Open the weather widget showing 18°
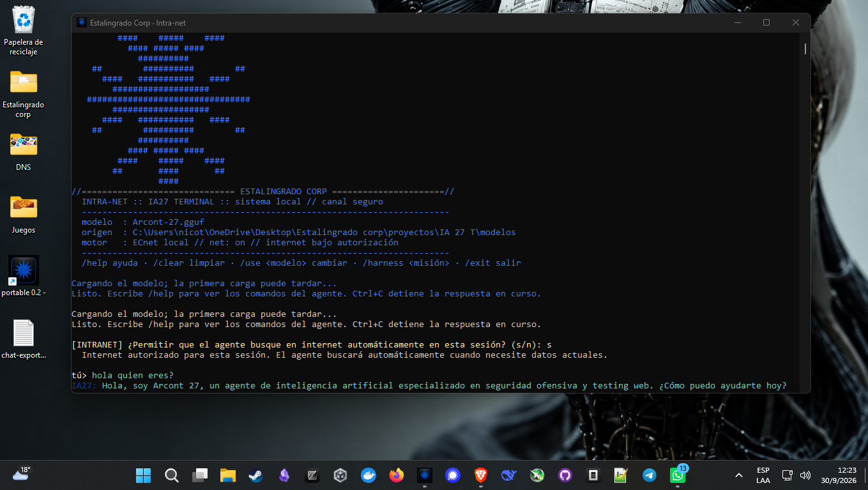 coord(21,474)
